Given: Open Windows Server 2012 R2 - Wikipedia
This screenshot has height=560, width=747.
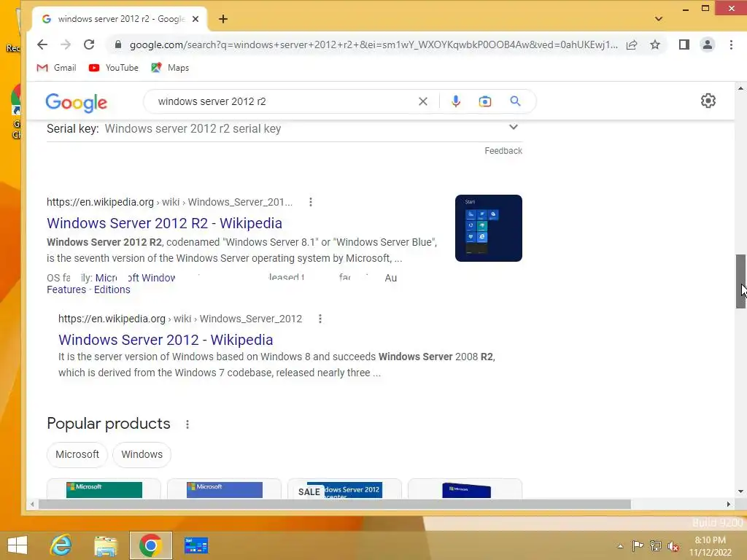Looking at the screenshot, I should pyautogui.click(x=164, y=223).
